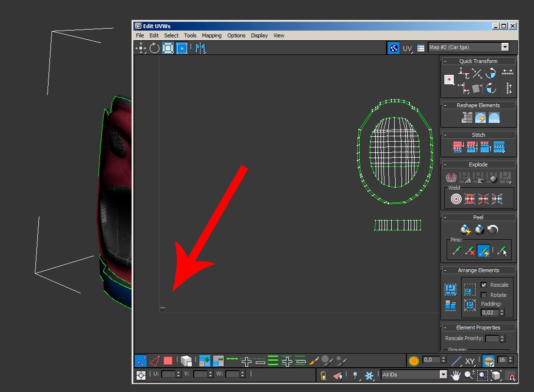Click the Show Multi-Tile checker map icon
Viewport: 534px width, 392px height.
(394, 48)
